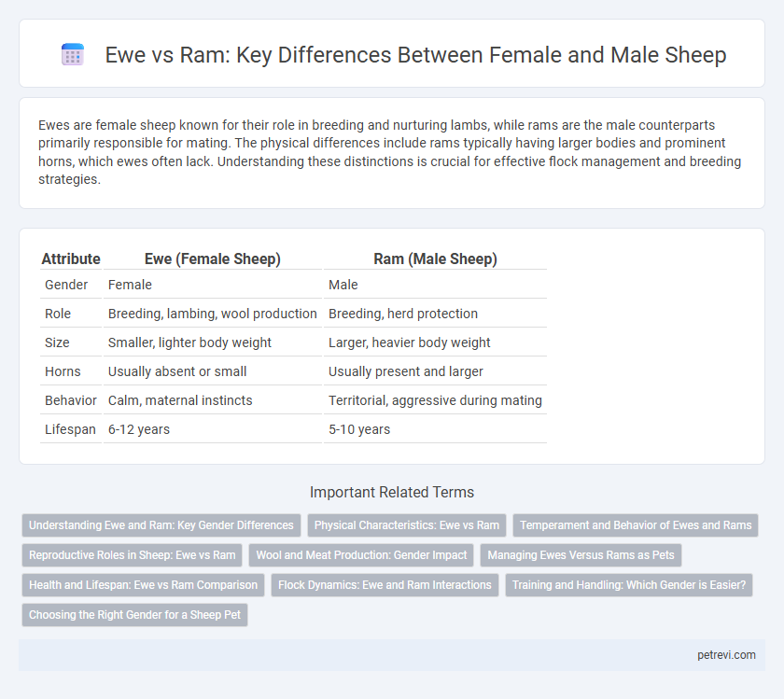Click cell Usually present and larger

(x=435, y=371)
